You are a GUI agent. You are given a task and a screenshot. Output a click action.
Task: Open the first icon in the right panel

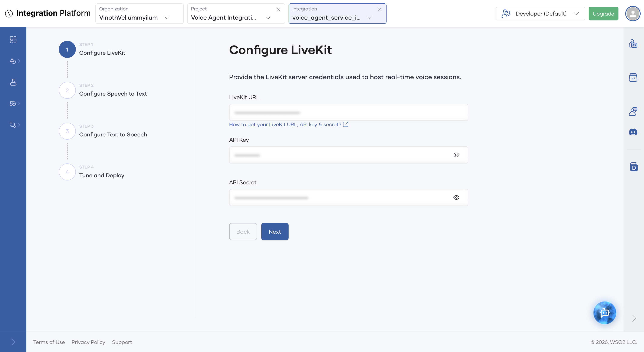pyautogui.click(x=633, y=43)
